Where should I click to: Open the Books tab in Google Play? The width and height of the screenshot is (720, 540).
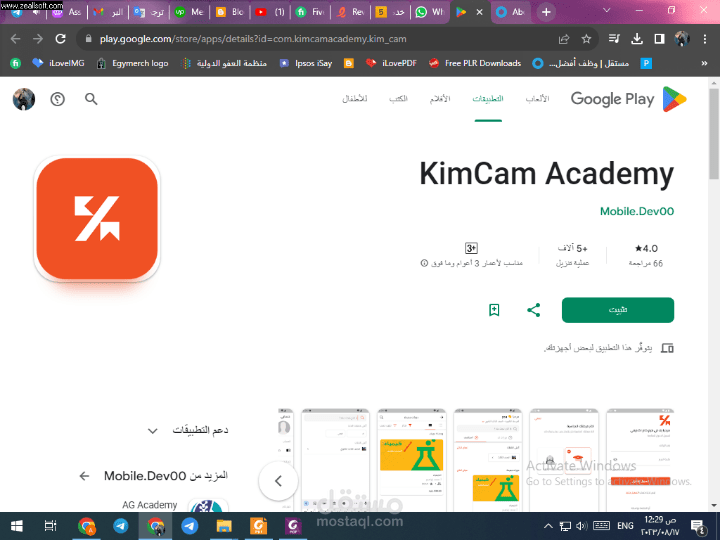[x=398, y=99]
